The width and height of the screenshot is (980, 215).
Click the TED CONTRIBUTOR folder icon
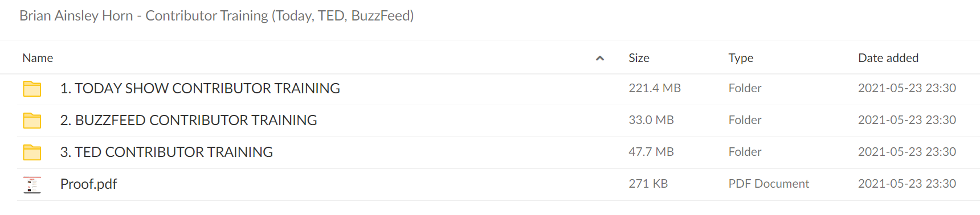[32, 152]
